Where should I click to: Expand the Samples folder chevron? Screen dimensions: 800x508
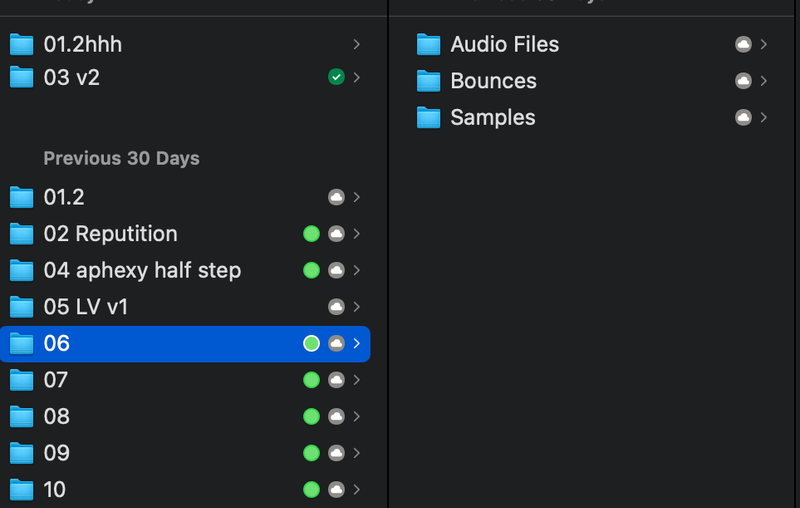[x=764, y=117]
